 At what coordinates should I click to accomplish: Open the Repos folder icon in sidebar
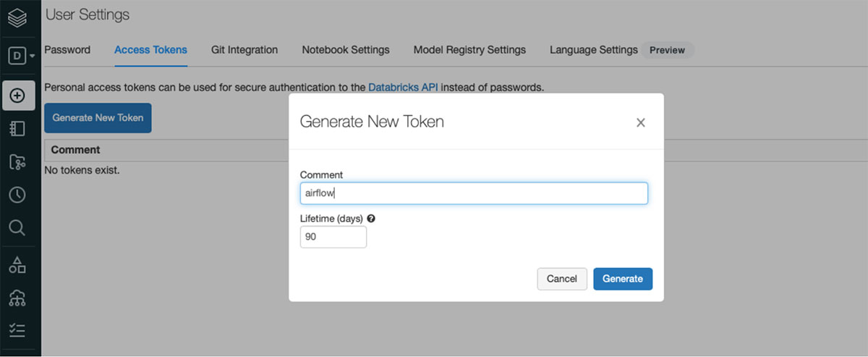[18, 162]
